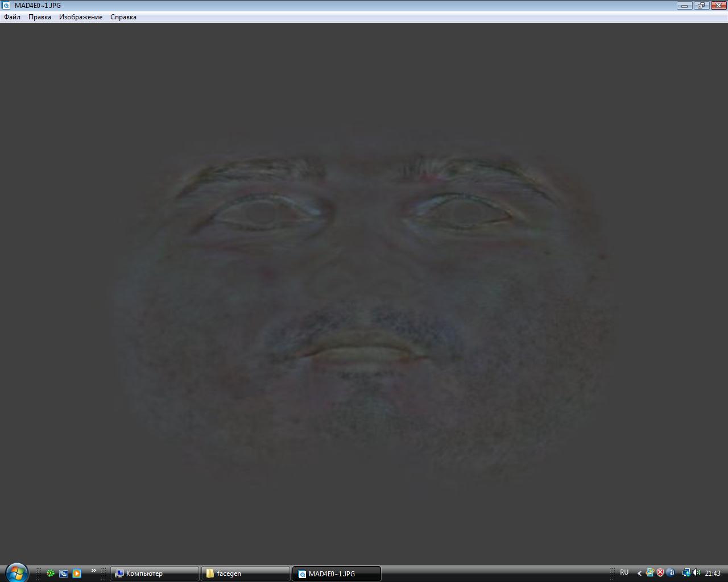Viewport: 728px width, 582px height.
Task: Open the Windows Sidebar tray icon
Action: tap(650, 573)
